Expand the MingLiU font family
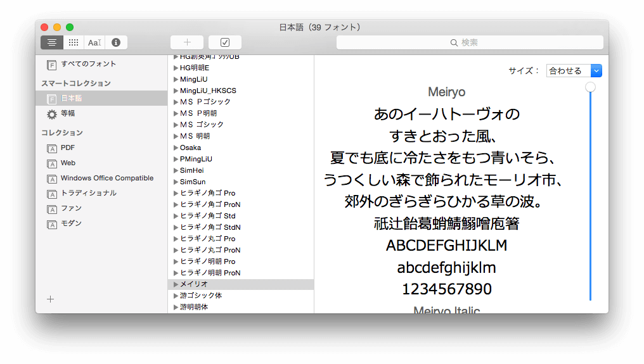 (x=176, y=80)
